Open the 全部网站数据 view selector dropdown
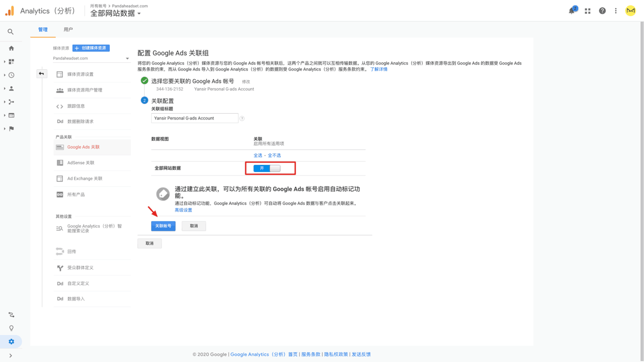 coord(116,14)
